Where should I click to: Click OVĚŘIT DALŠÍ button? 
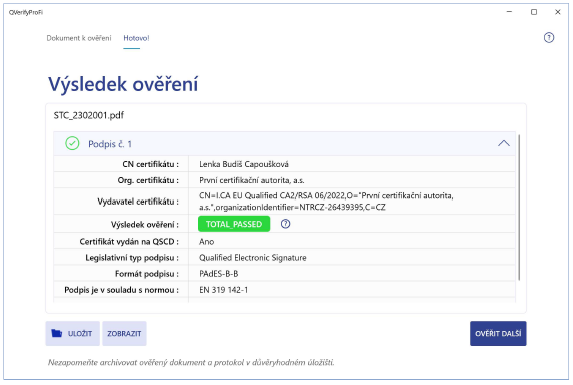click(x=498, y=333)
